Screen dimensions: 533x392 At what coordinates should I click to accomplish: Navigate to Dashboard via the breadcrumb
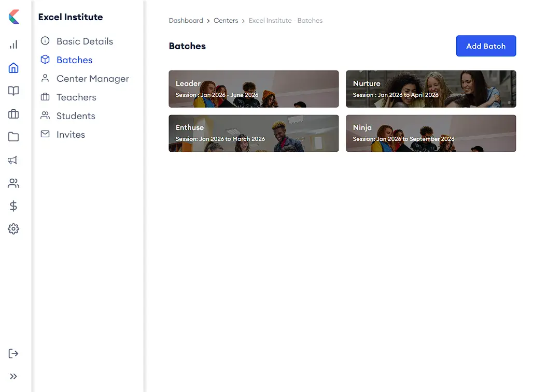tap(186, 20)
